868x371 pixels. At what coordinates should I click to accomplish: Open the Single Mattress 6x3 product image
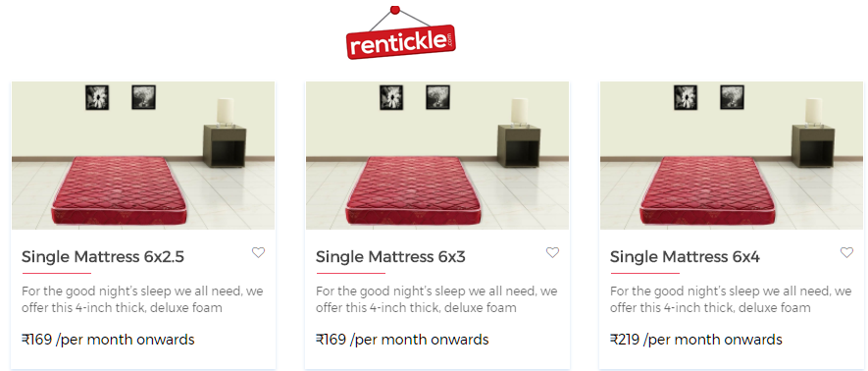click(x=437, y=156)
